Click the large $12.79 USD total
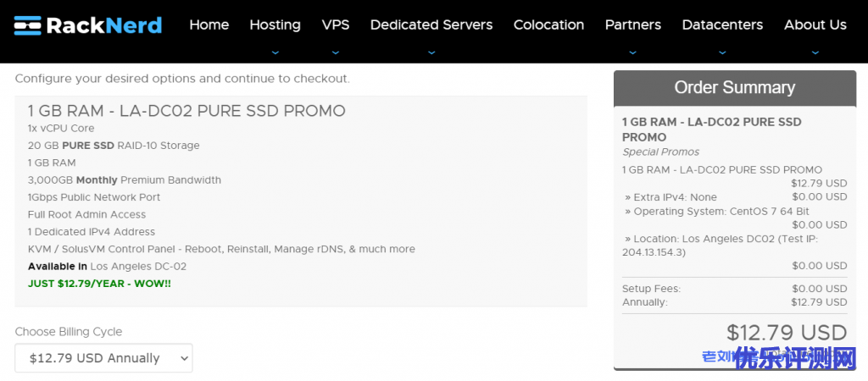The image size is (868, 381). pyautogui.click(x=786, y=332)
